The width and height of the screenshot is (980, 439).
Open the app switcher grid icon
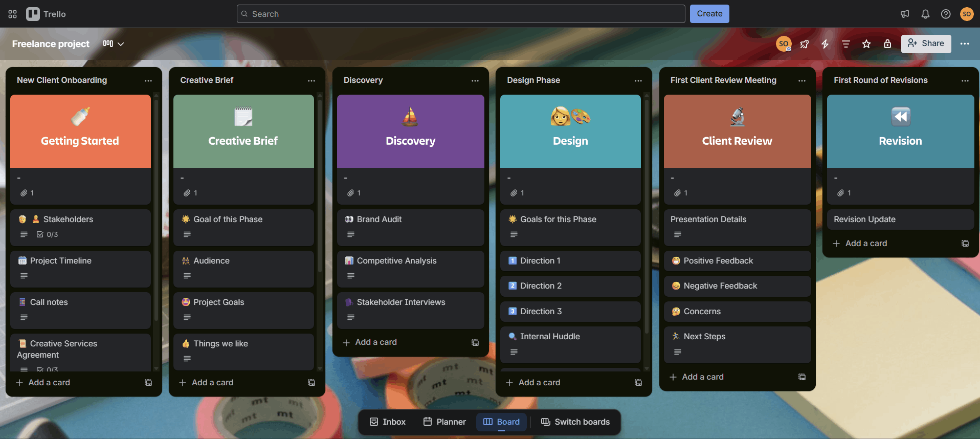(13, 14)
